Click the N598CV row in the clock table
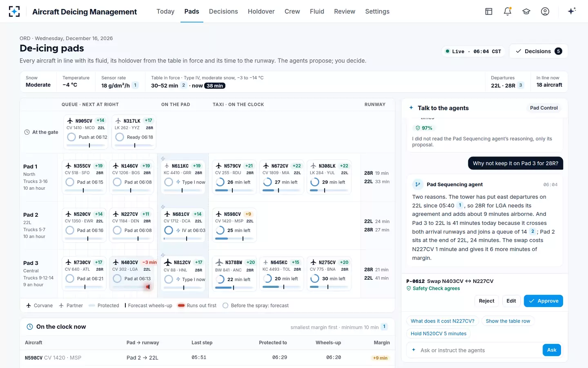The height and width of the screenshot is (368, 588). (x=207, y=358)
